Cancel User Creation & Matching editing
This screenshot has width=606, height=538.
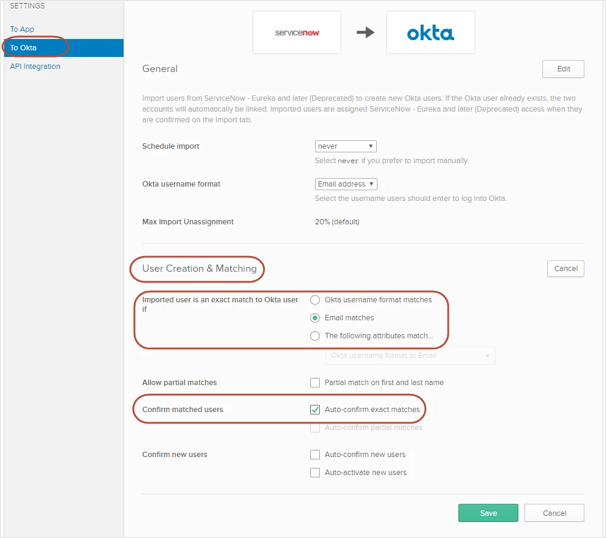pyautogui.click(x=565, y=269)
